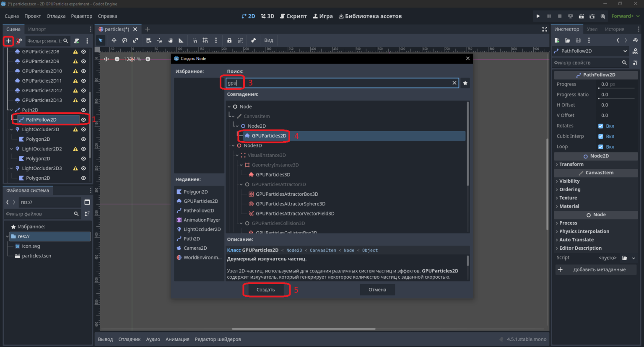Click the Progress Ratio slider field
This screenshot has height=347, width=644.
(x=616, y=95)
